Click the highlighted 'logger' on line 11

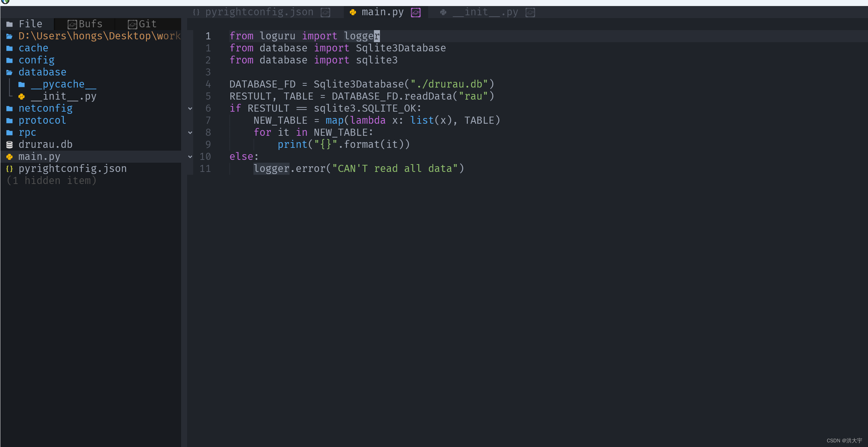[x=271, y=168]
